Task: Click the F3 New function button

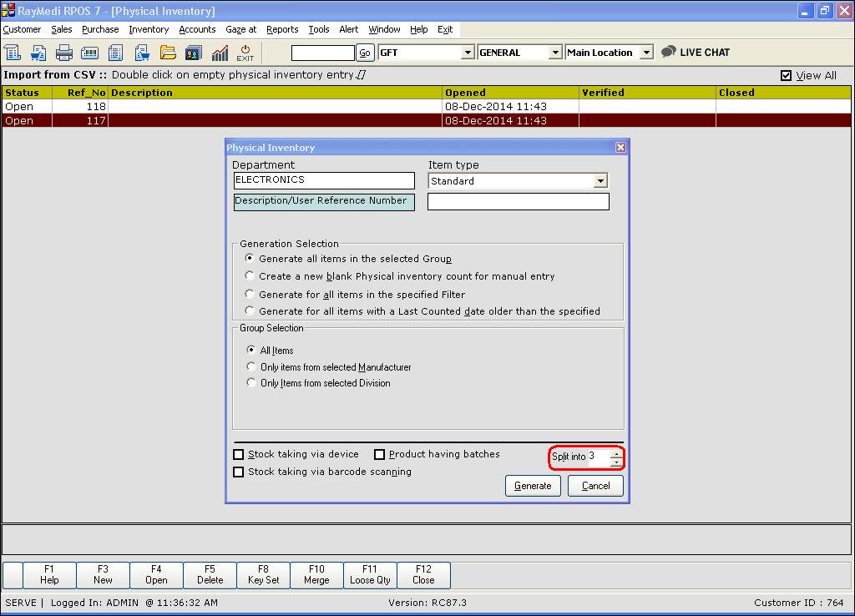Action: click(103, 575)
